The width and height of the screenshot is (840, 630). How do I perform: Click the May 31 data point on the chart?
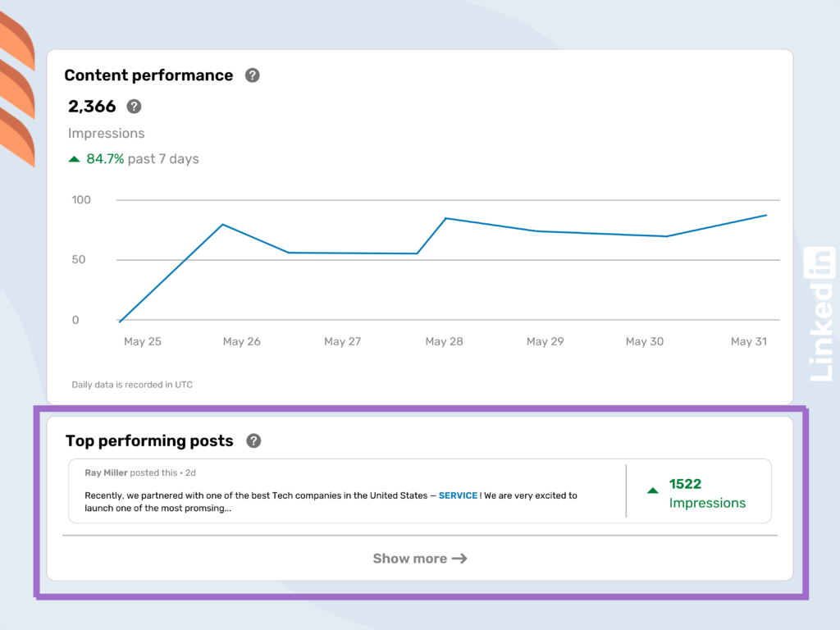[x=765, y=215]
